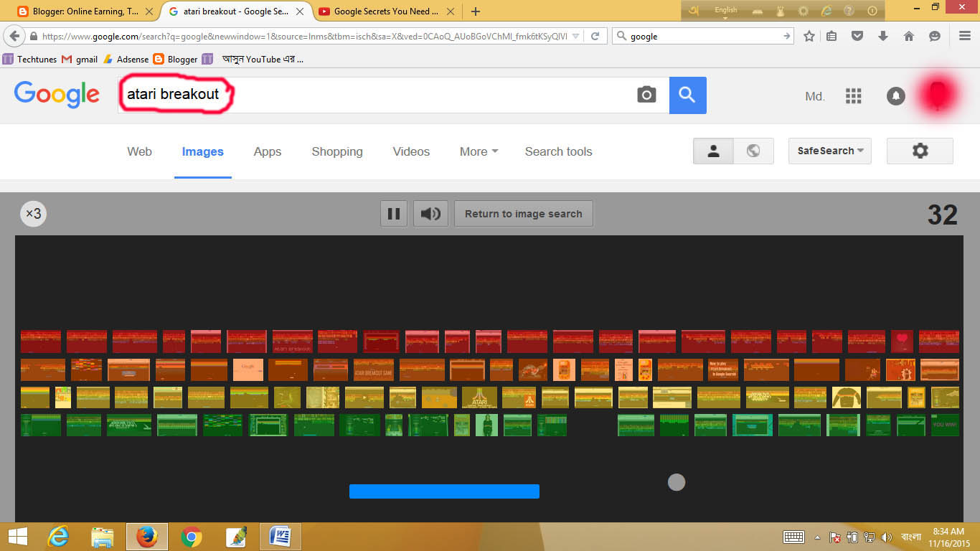Screen dimensions: 980x551
Task: Open Avro keyboard settings gear
Action: 804,11
